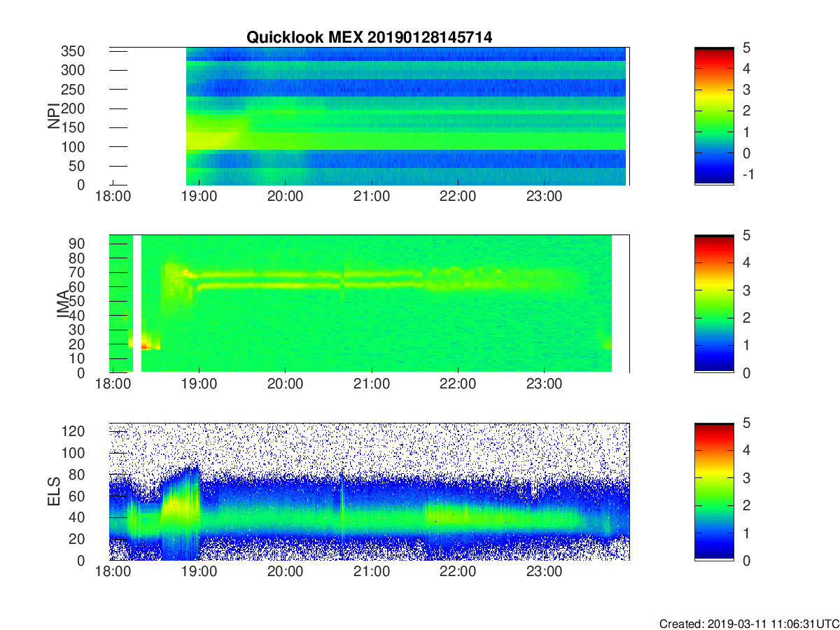
Task: Select the ELS spectrogram plot area
Action: (x=370, y=491)
